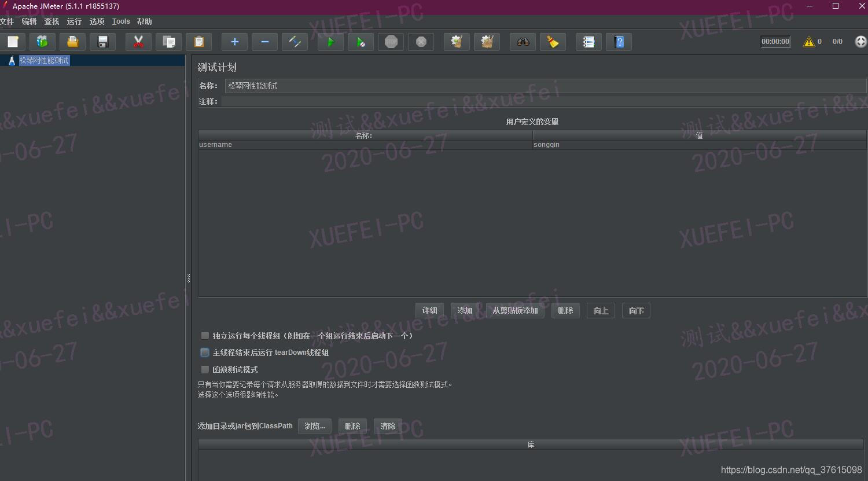
Task: Open the 查找 menu
Action: 52,21
